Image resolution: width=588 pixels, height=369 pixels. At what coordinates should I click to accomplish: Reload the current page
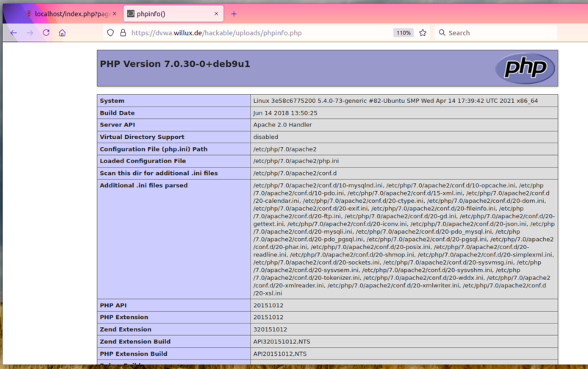click(x=46, y=33)
